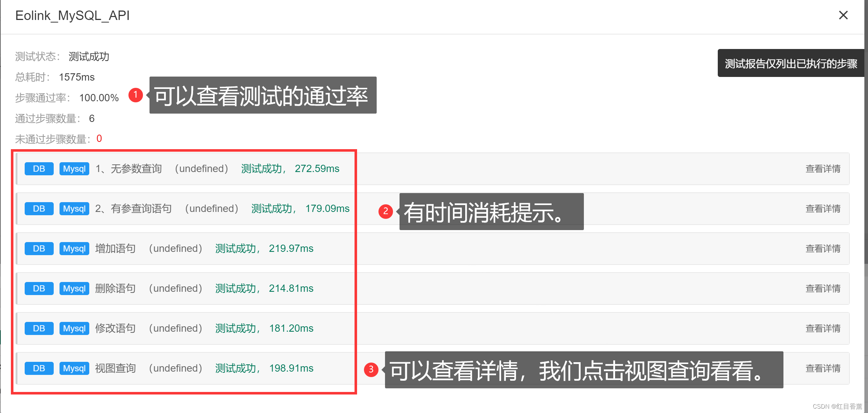View details of 增加语句 step
The height and width of the screenshot is (413, 868).
tap(823, 249)
